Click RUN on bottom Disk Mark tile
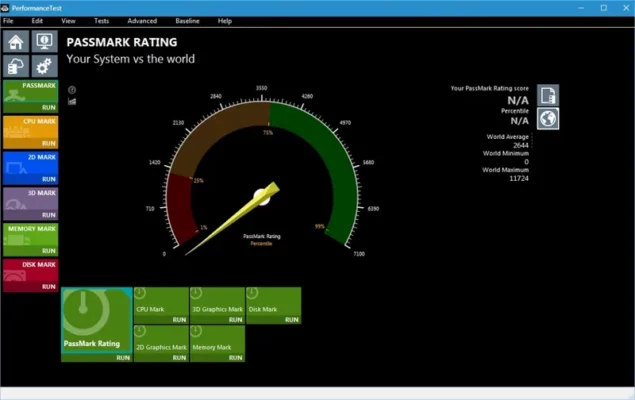The height and width of the screenshot is (400, 635). point(292,320)
